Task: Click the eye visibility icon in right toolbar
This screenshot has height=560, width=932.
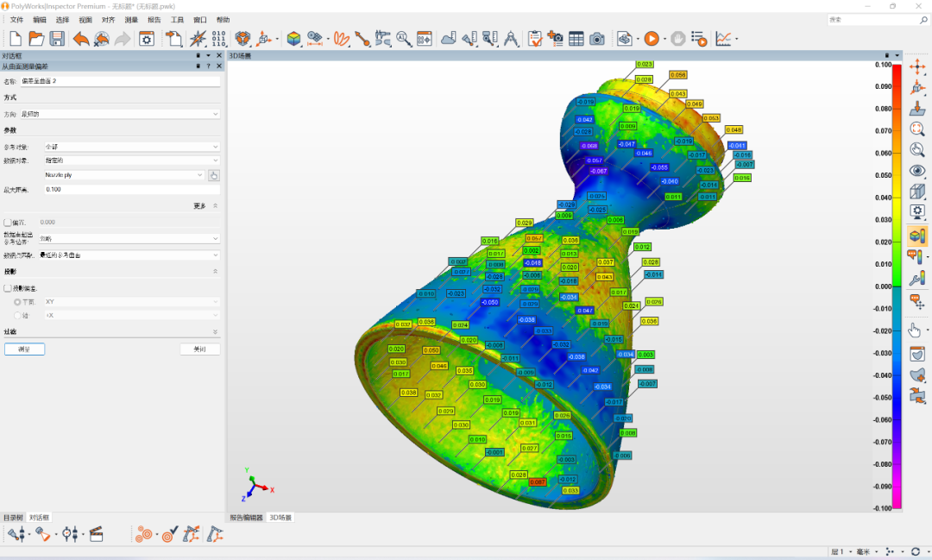Action: coord(918,170)
